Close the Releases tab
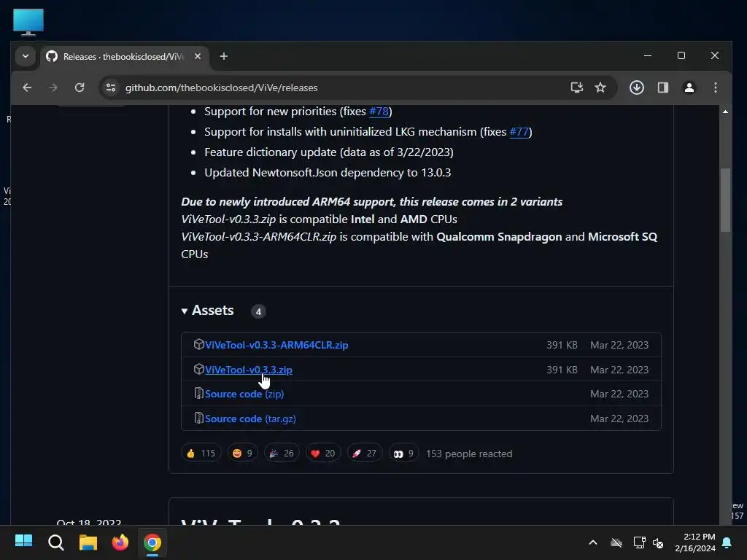Image resolution: width=747 pixels, height=560 pixels. tap(198, 56)
